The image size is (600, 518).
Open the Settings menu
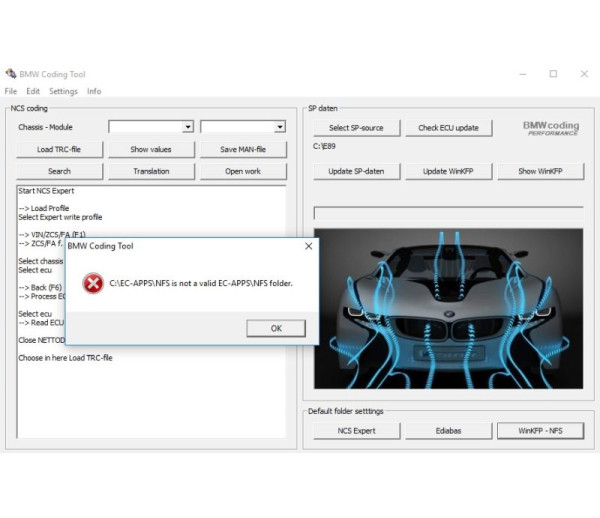63,91
